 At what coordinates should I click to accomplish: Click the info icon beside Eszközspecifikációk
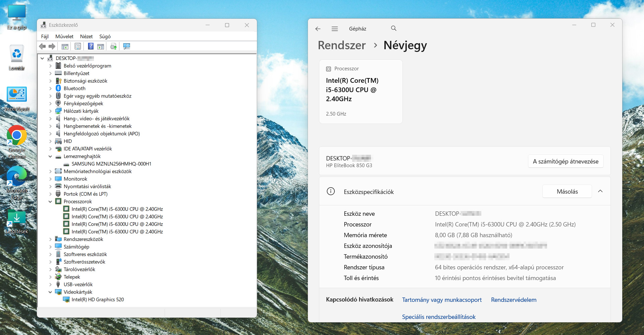[x=331, y=191]
